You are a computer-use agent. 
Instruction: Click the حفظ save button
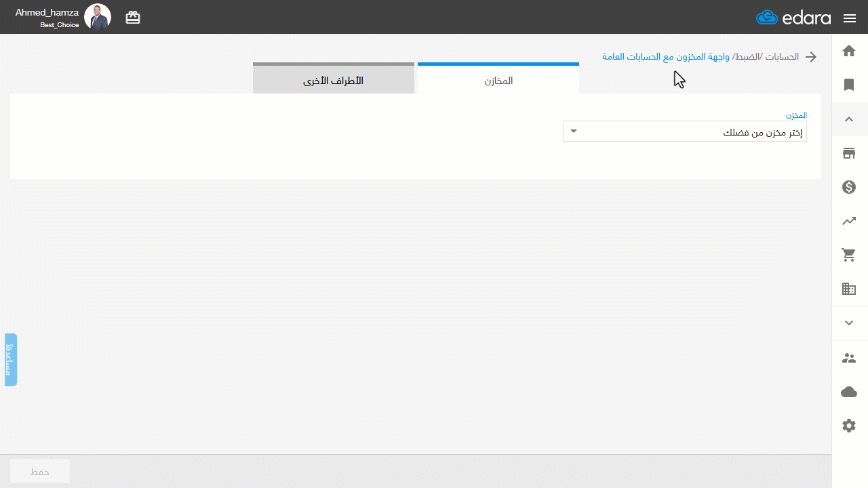(x=40, y=471)
